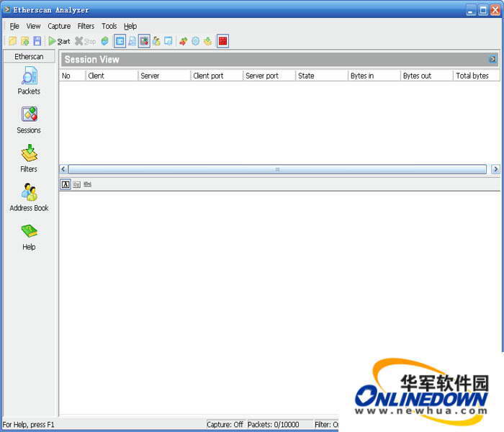Click the Etherscan sidebar header tab
This screenshot has width=504, height=432.
[29, 57]
